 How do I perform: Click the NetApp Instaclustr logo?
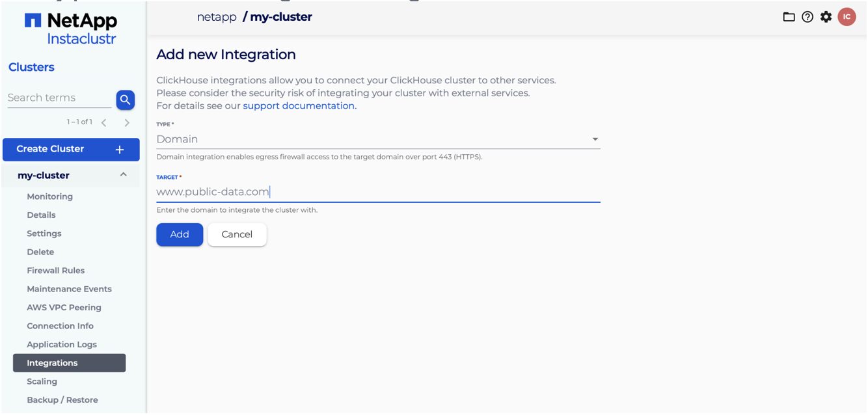pyautogui.click(x=71, y=29)
